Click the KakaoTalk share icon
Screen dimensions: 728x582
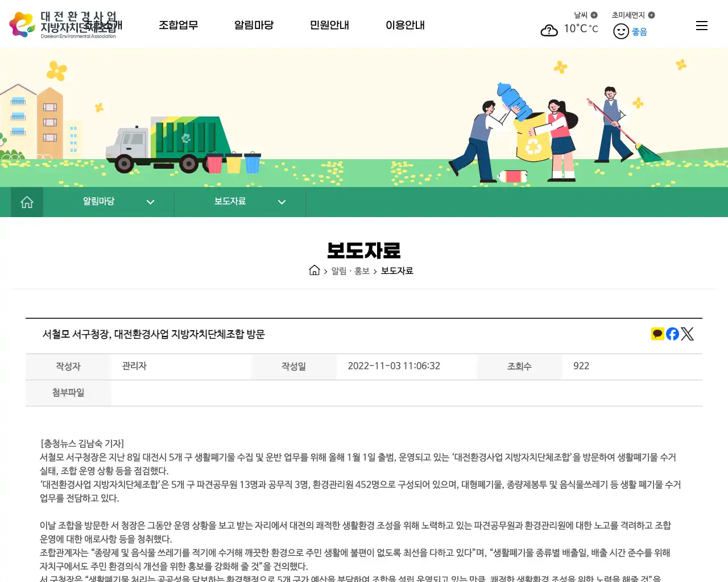[x=657, y=334]
